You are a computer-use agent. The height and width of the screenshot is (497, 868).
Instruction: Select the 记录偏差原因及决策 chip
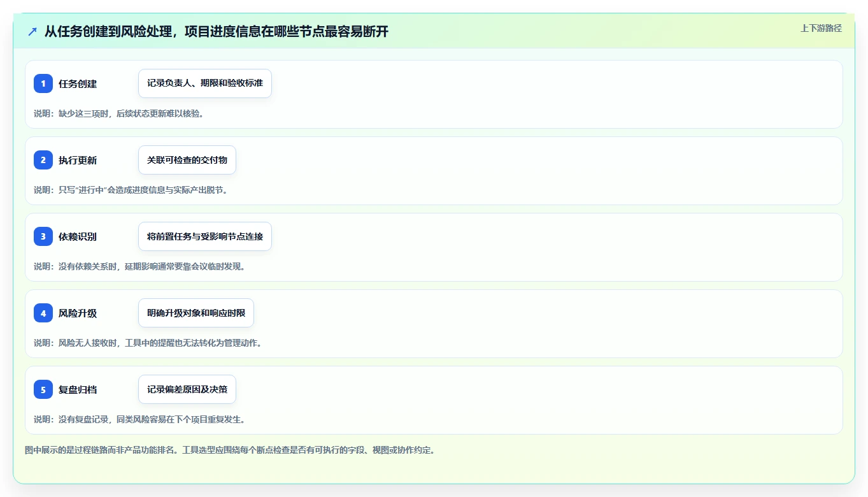click(x=187, y=389)
